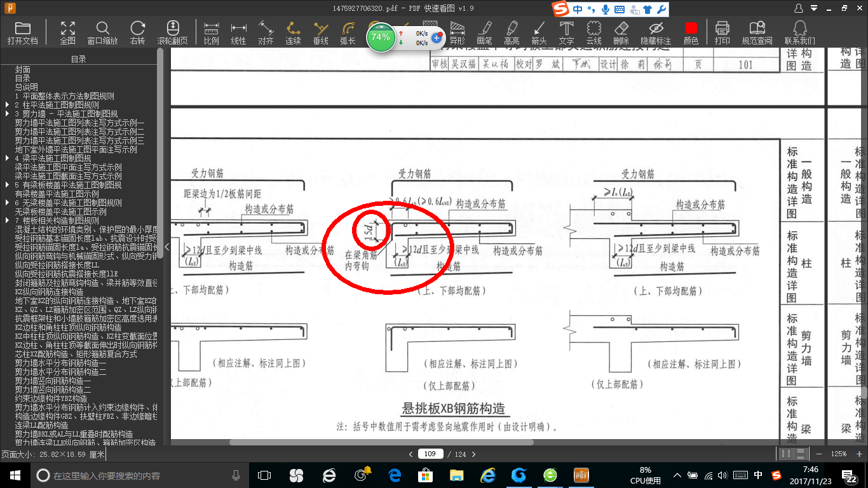Zoom out with the minus button

tap(819, 454)
